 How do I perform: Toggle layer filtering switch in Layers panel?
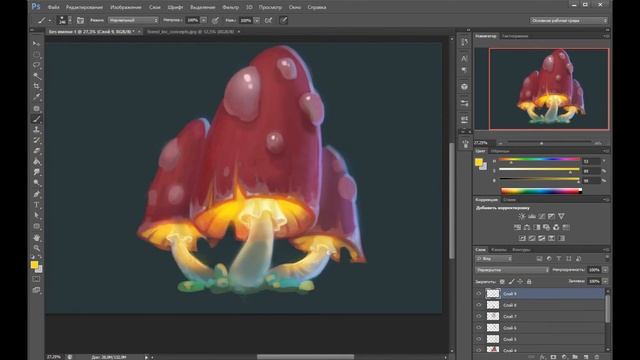coord(607,258)
